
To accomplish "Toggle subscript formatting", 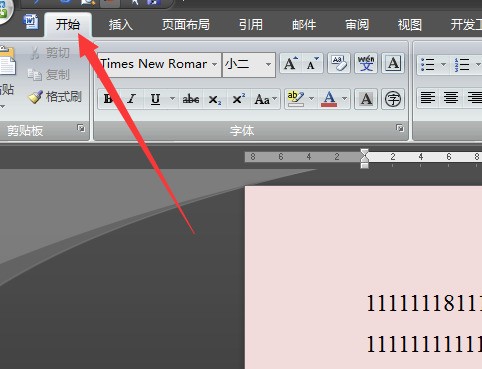I will coord(215,99).
